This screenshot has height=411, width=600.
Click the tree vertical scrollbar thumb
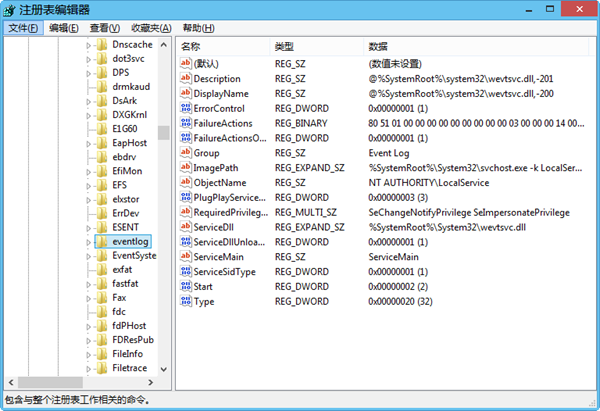tap(164, 133)
